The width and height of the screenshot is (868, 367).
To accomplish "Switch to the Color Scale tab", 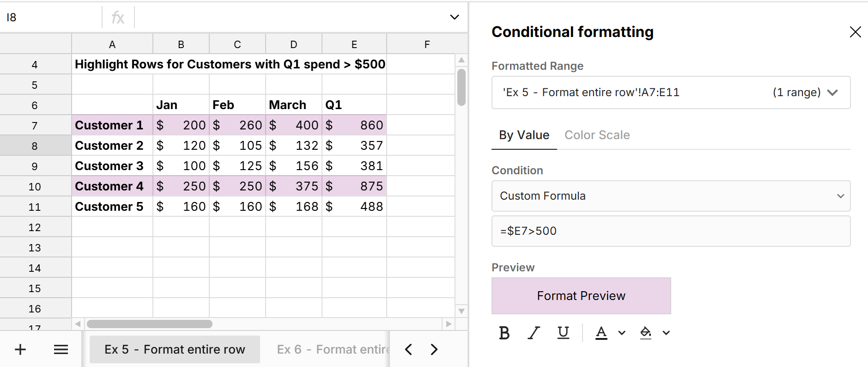I will [x=597, y=135].
